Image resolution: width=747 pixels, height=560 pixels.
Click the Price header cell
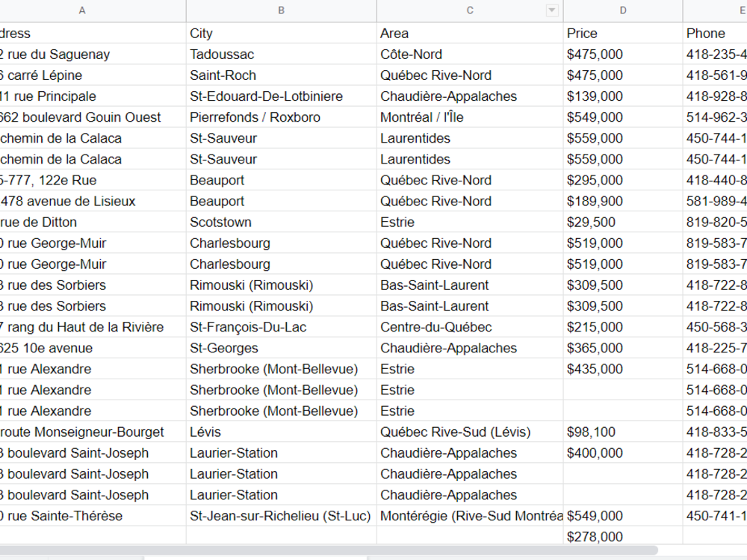623,34
